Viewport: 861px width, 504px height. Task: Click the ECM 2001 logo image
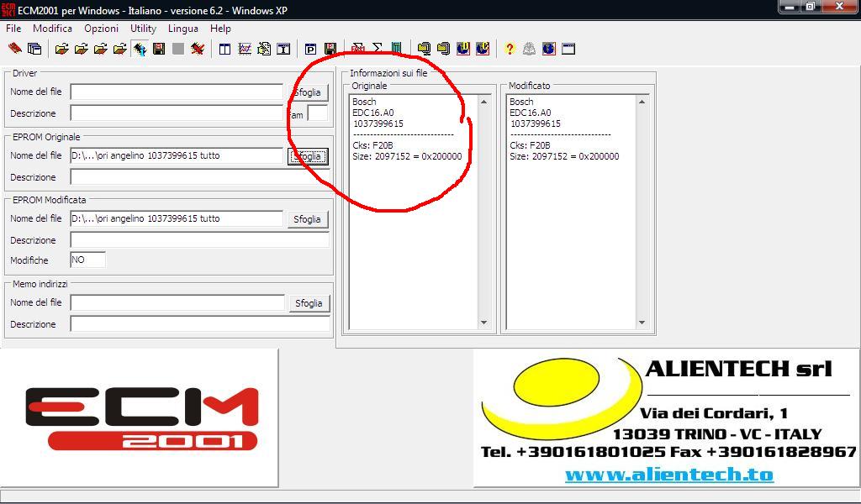click(140, 417)
